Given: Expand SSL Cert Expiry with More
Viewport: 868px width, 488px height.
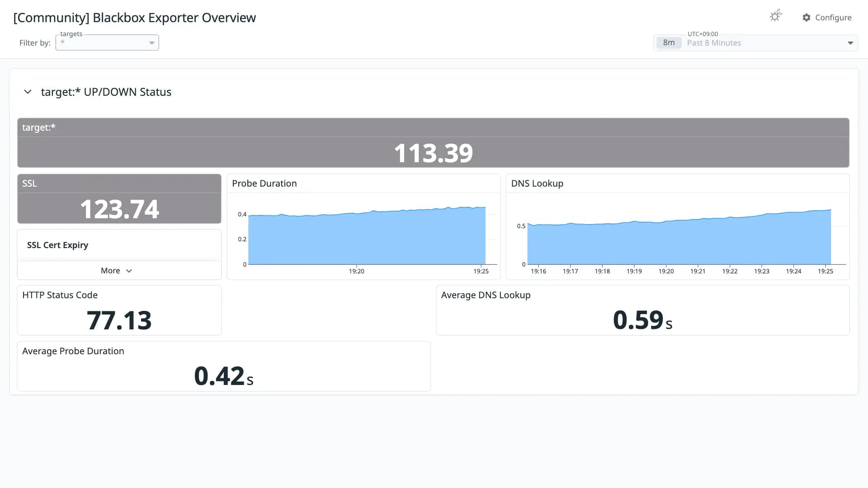Looking at the screenshot, I should 116,271.
